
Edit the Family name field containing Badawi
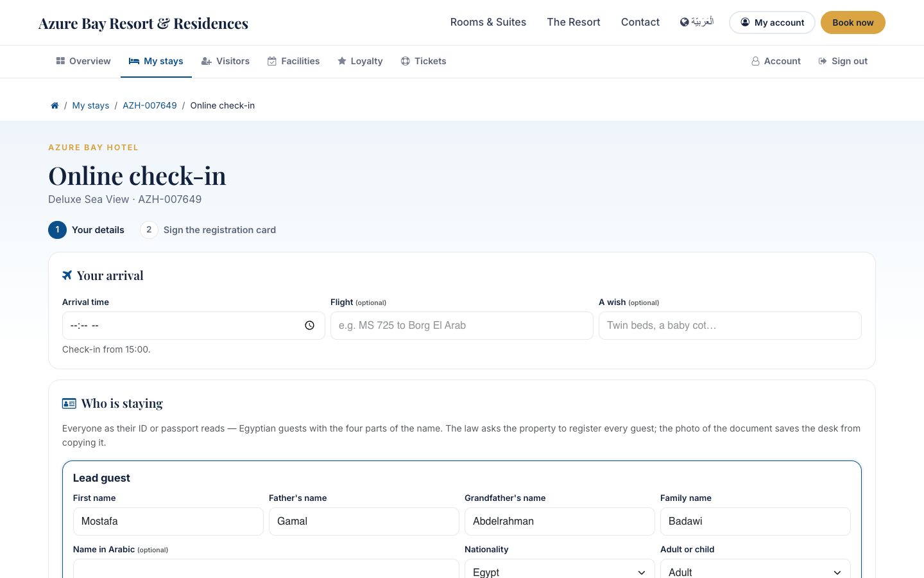coord(755,521)
